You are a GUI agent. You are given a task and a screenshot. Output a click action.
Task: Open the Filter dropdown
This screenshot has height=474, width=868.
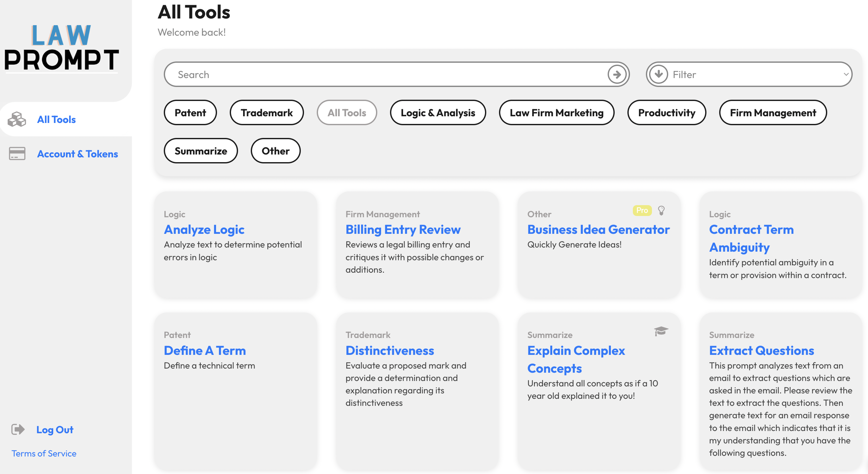pos(749,75)
